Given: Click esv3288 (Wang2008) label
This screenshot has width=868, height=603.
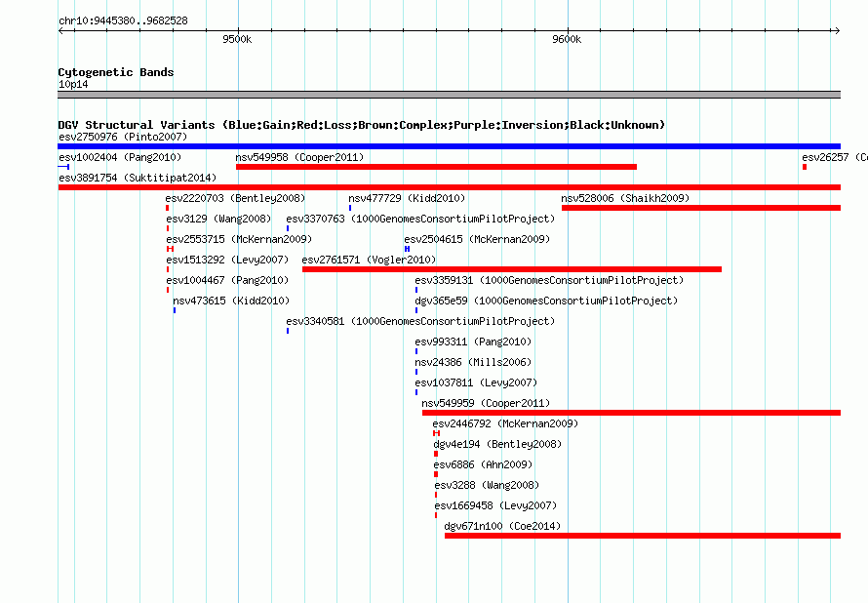Looking at the screenshot, I should click(487, 485).
